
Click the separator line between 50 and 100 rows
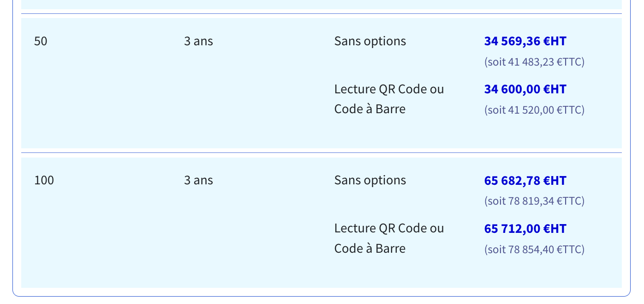click(x=322, y=152)
